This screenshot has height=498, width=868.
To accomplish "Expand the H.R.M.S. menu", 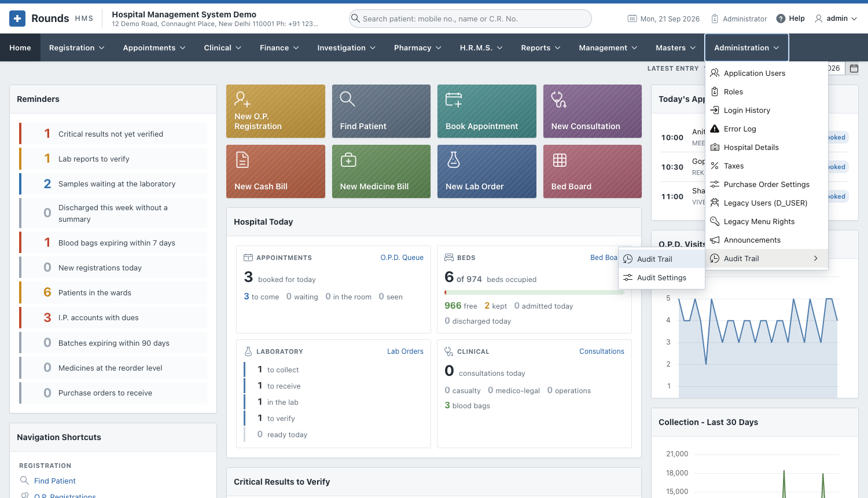I will [481, 47].
